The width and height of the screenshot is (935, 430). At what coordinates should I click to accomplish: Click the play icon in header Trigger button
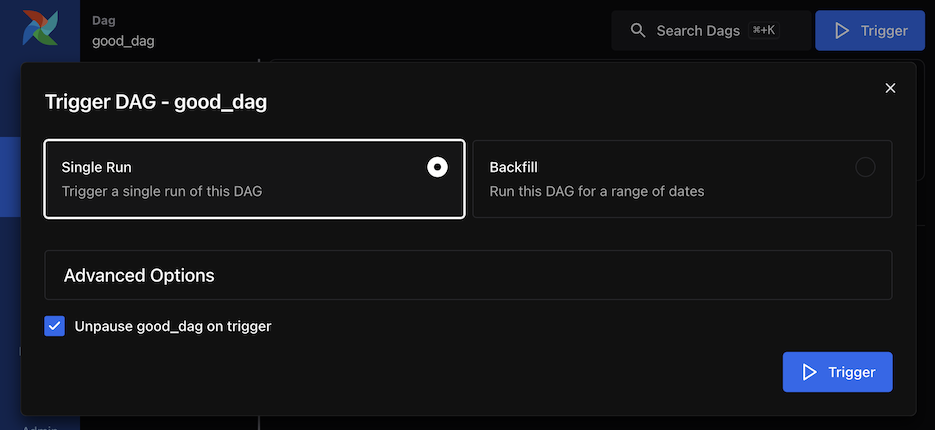coord(841,31)
